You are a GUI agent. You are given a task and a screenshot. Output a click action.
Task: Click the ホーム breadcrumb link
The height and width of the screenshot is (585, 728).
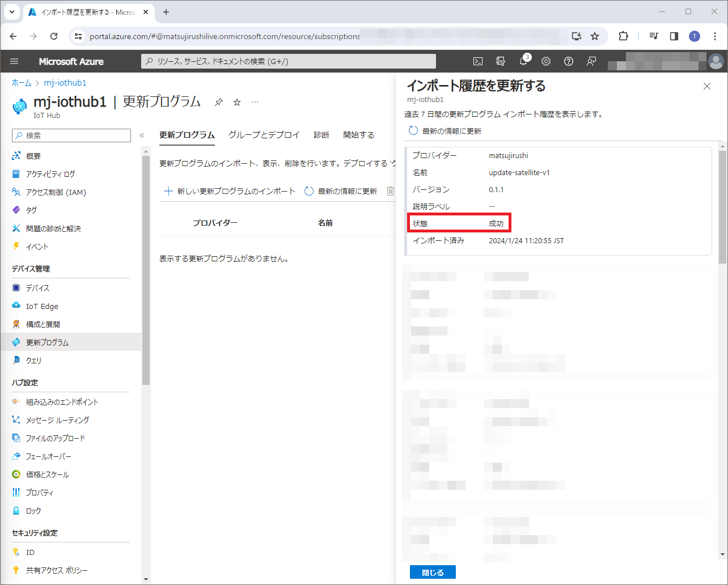pos(22,83)
